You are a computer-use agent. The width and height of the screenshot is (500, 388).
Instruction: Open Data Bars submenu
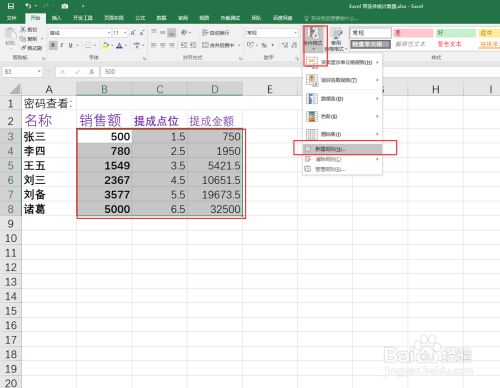click(x=343, y=99)
